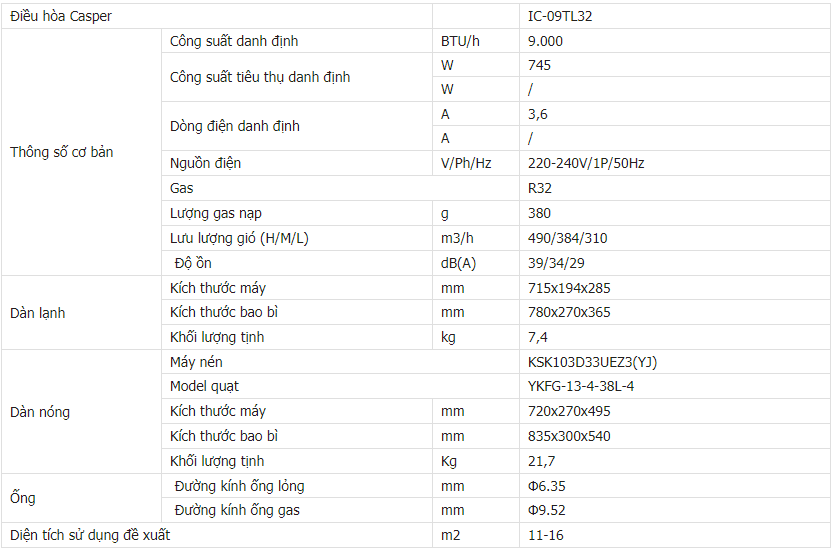Click the airflow value 490/384/310
The width and height of the screenshot is (836, 560).
pos(567,238)
